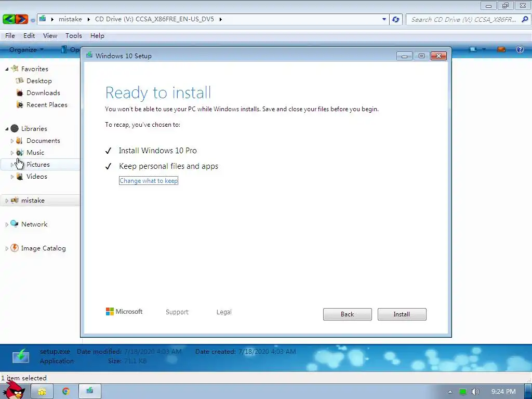Click the refresh button beside the address bar

395,19
